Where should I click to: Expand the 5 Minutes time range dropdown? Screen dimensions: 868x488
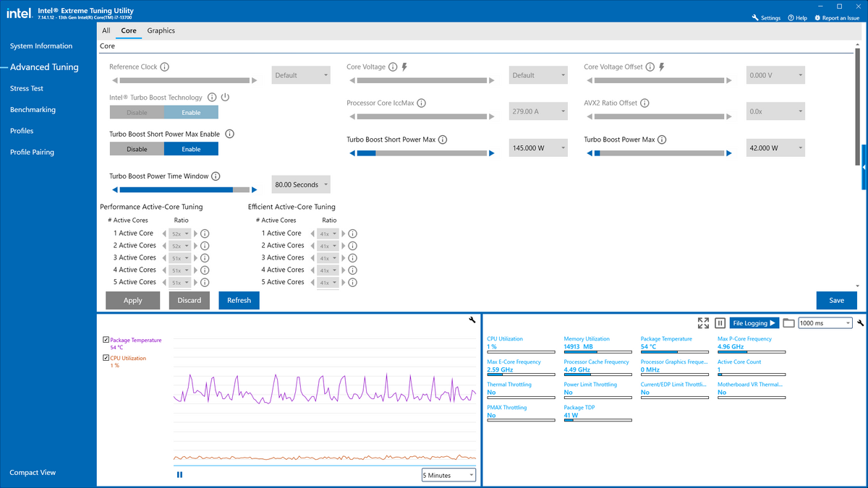(x=449, y=475)
